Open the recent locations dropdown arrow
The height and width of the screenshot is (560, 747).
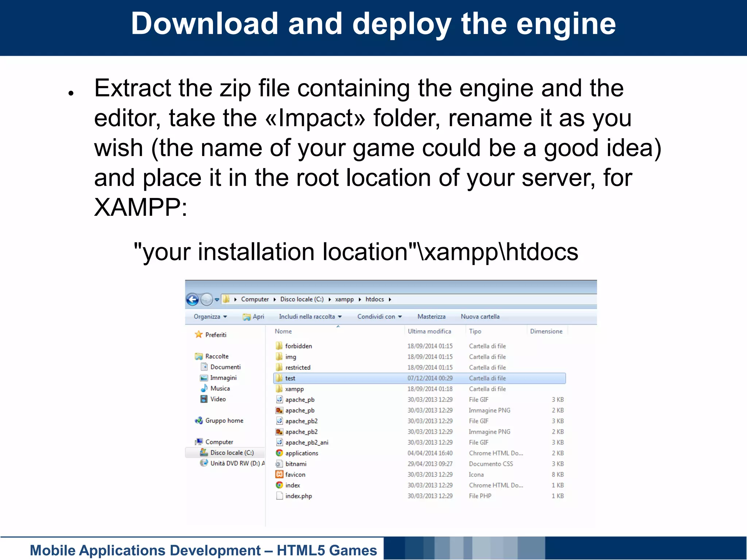click(x=217, y=300)
